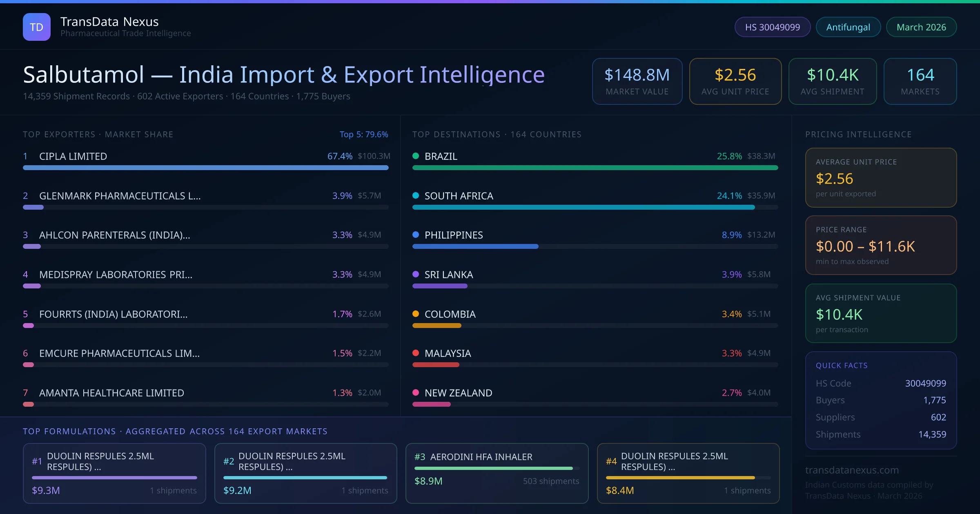
Task: Click Brazil's green dot marker
Action: [x=416, y=156]
